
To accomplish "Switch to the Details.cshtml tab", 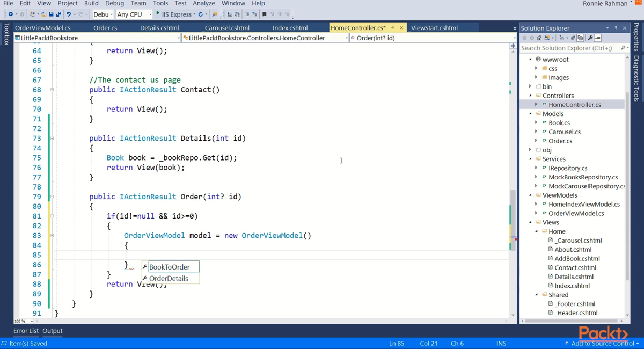I will pos(159,28).
